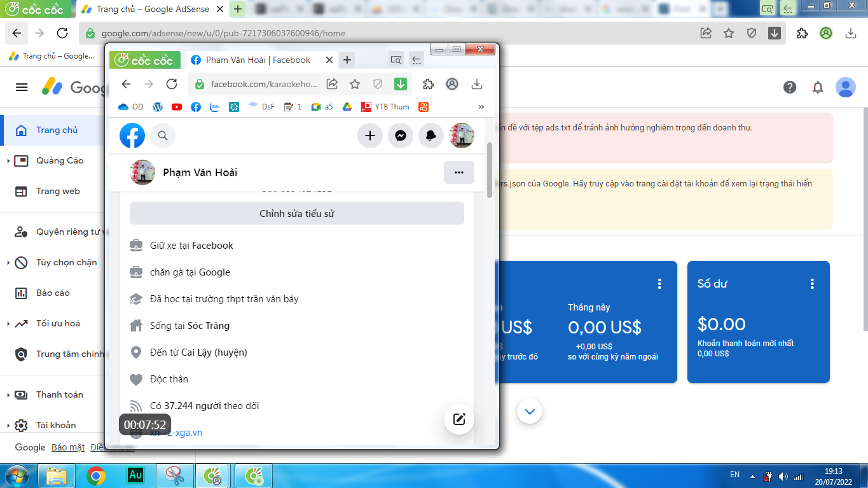868x488 pixels.
Task: Open the Facebook account avatar menu
Action: 462,136
